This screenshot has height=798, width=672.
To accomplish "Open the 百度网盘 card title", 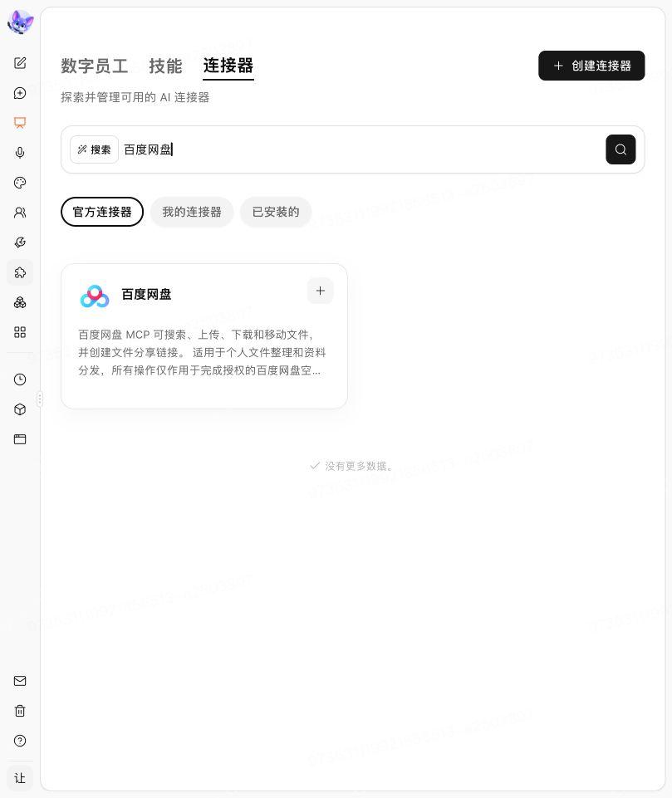I will pyautogui.click(x=147, y=294).
